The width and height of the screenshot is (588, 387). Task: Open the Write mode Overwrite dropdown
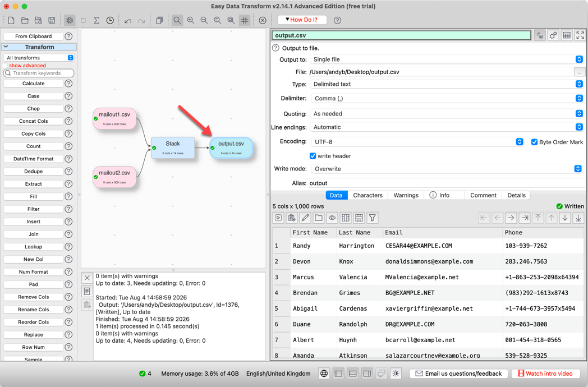pyautogui.click(x=447, y=169)
